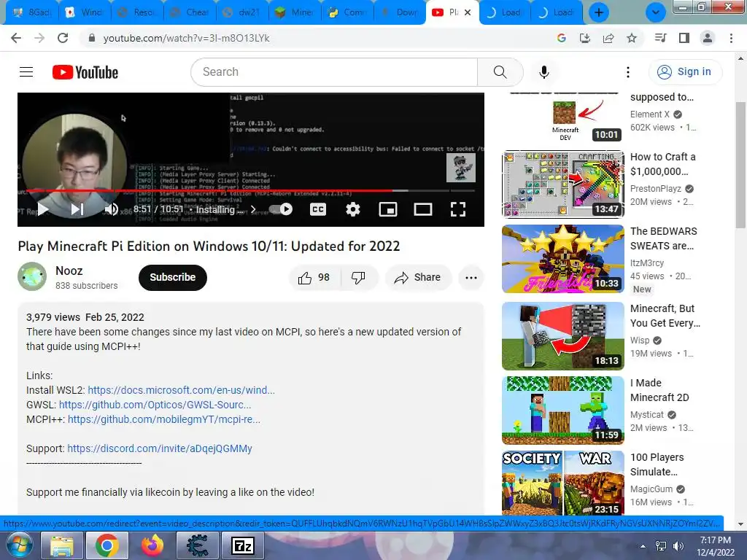Open tab search dropdown arrow
747x560 pixels.
click(x=656, y=12)
